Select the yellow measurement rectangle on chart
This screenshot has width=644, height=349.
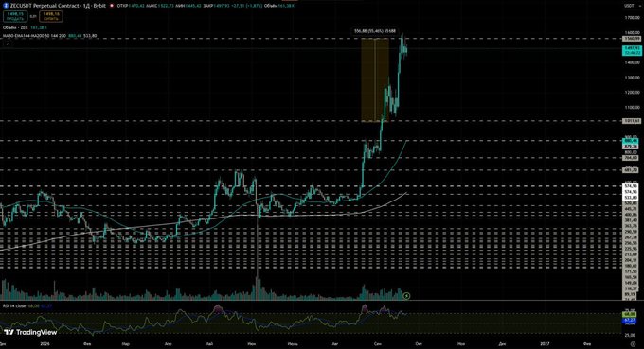375,79
